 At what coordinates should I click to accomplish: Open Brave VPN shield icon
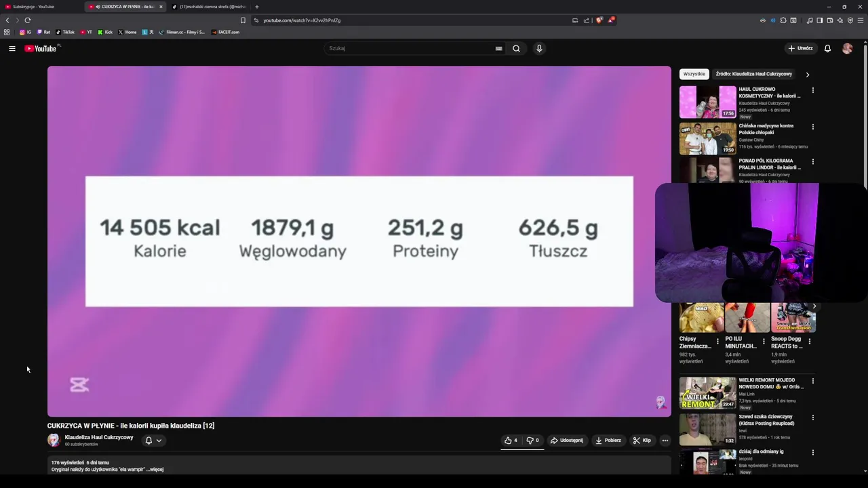click(850, 20)
